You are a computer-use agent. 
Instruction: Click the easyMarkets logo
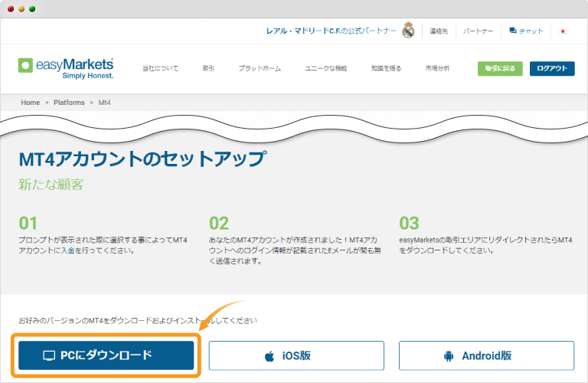(x=66, y=68)
